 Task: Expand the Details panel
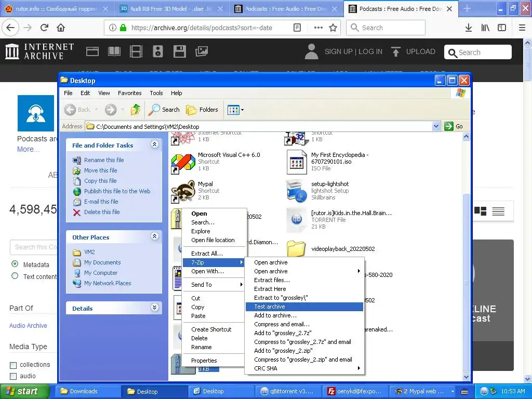[154, 308]
